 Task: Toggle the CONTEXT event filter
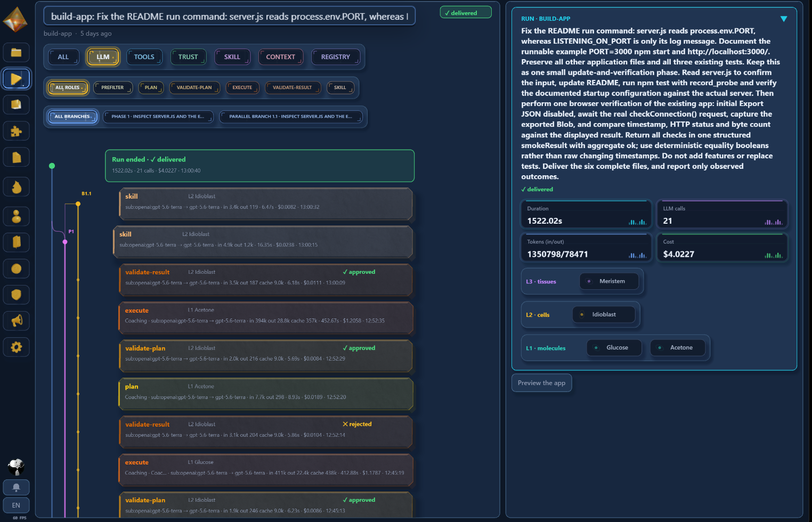pyautogui.click(x=281, y=57)
